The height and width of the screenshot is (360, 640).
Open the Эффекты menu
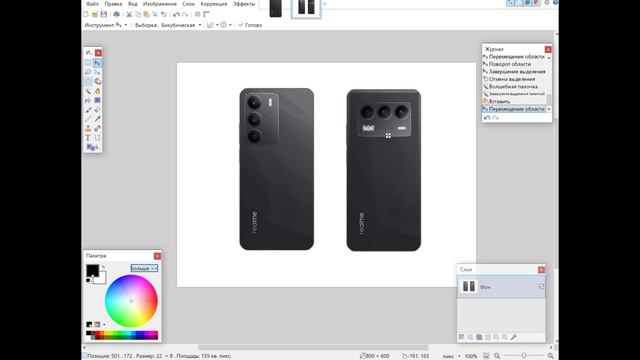coord(244,4)
